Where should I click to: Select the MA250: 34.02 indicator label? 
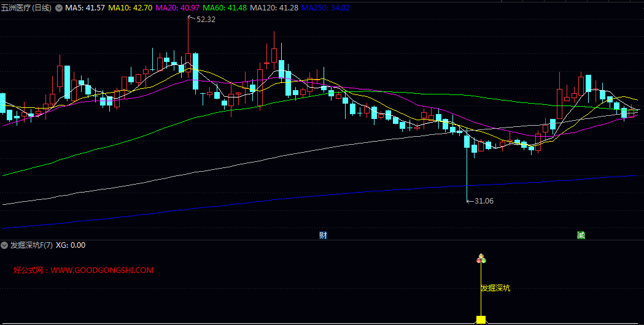(325, 8)
